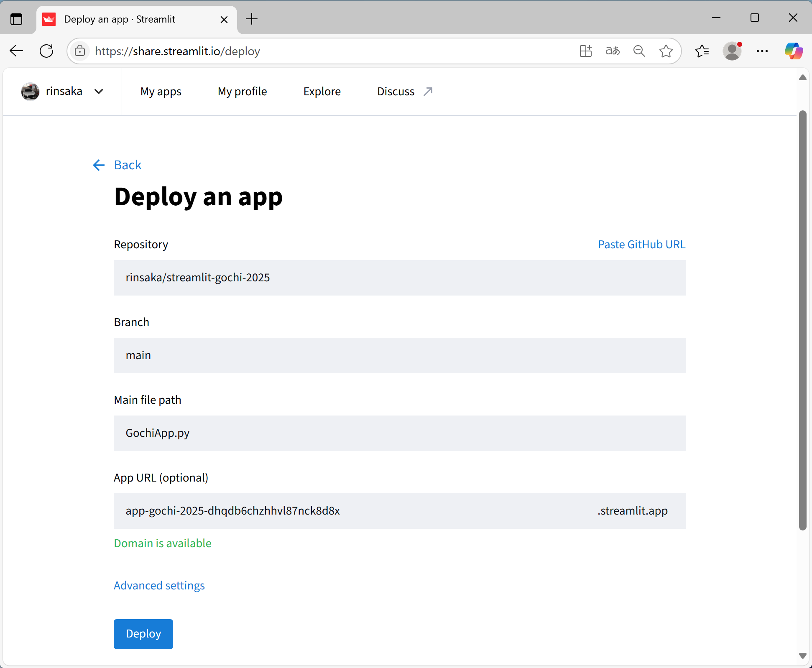Screen dimensions: 812x668
Task: Click the 'Deploy an app' heading
Action: point(198,196)
